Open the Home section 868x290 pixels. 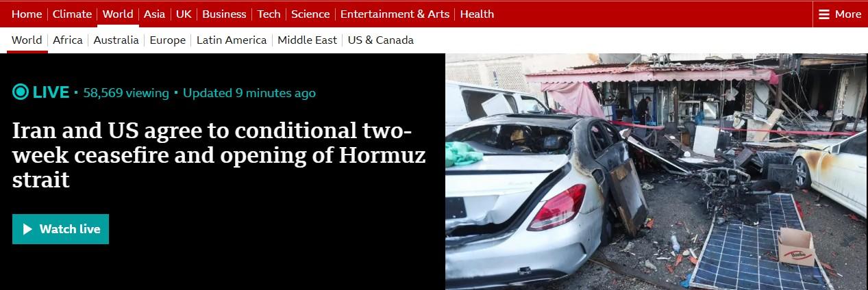point(27,14)
